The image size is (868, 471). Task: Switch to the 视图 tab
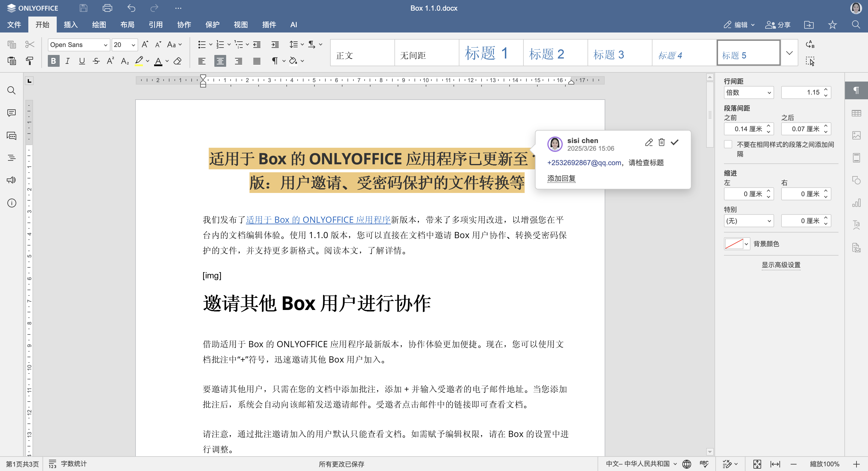click(x=241, y=25)
